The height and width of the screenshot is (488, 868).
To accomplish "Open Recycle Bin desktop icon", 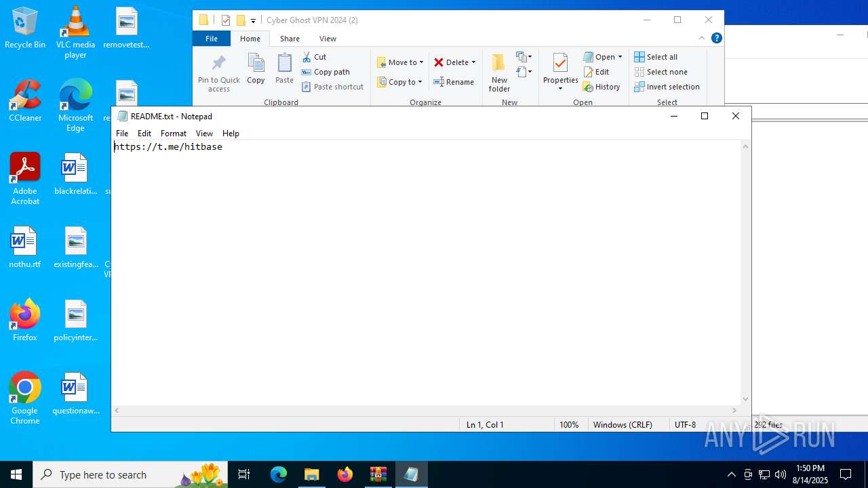I will (x=25, y=28).
